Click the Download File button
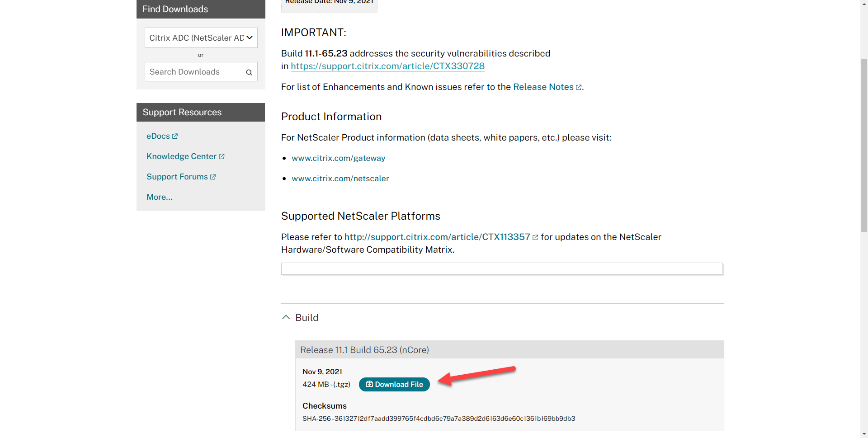The width and height of the screenshot is (868, 438). coord(394,384)
